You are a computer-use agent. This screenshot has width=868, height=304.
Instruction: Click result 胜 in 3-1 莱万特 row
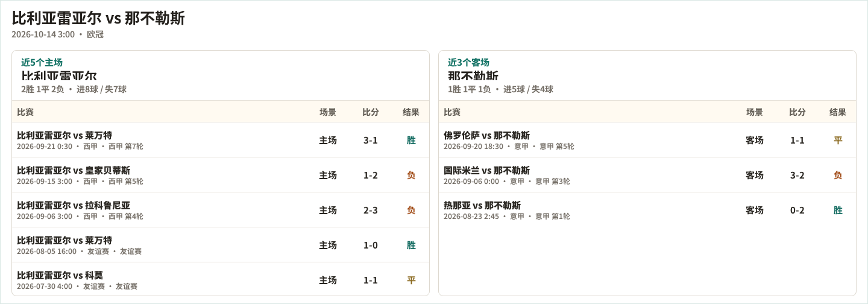tap(411, 141)
